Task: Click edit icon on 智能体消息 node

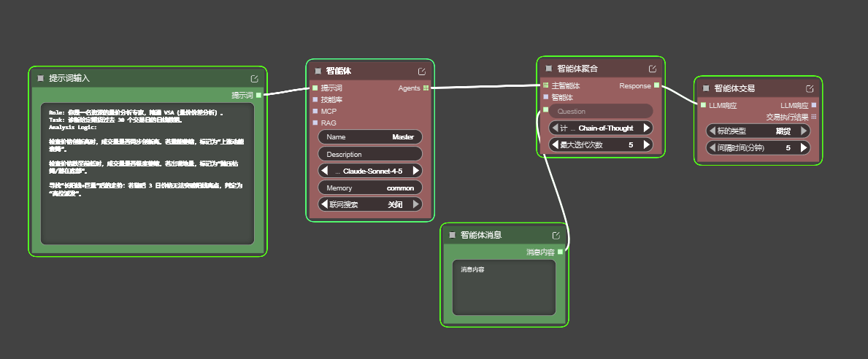Action: click(556, 235)
